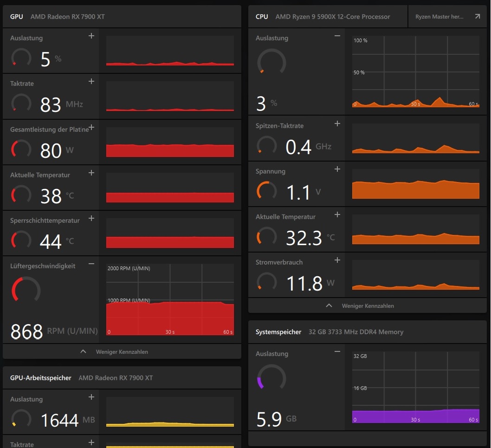Click the GPU-Arbeitsspeicher yellow gauge
491x448 pixels.
[x=21, y=419]
